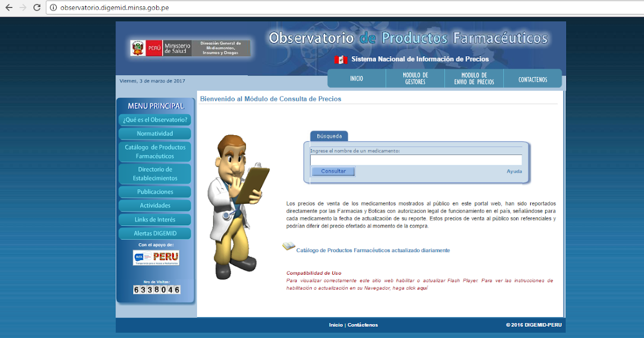Click the Con el apoyo de PERU logo
The image size is (644, 338).
[156, 258]
